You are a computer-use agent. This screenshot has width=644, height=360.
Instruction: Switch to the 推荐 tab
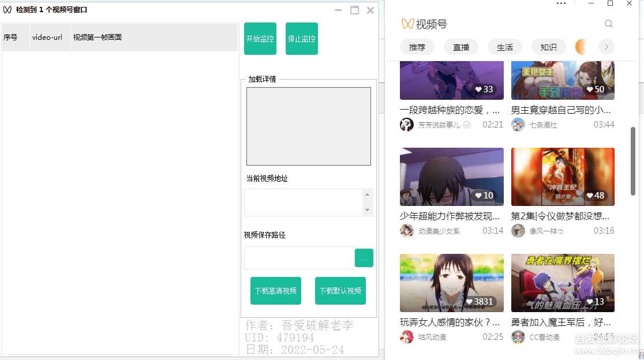[417, 47]
